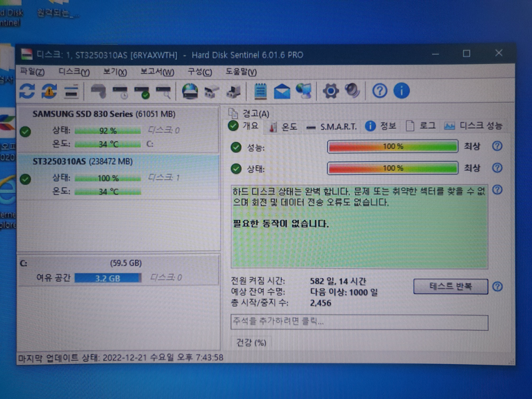Click the envelope e-mail toolbar icon
This screenshot has height=399, width=532.
click(282, 91)
